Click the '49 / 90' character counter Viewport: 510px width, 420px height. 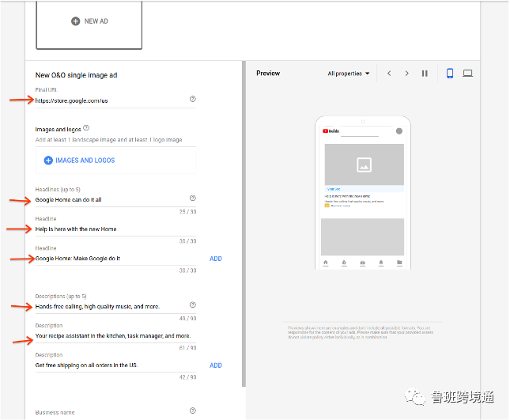tap(187, 319)
